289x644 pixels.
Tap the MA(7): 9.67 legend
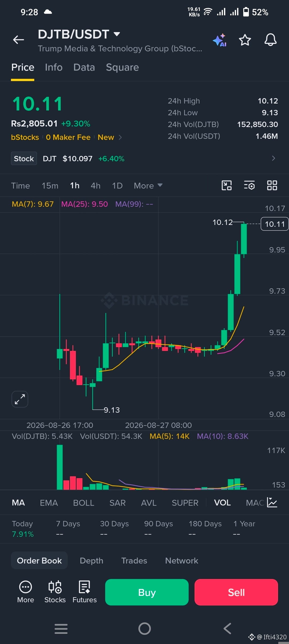click(x=33, y=204)
